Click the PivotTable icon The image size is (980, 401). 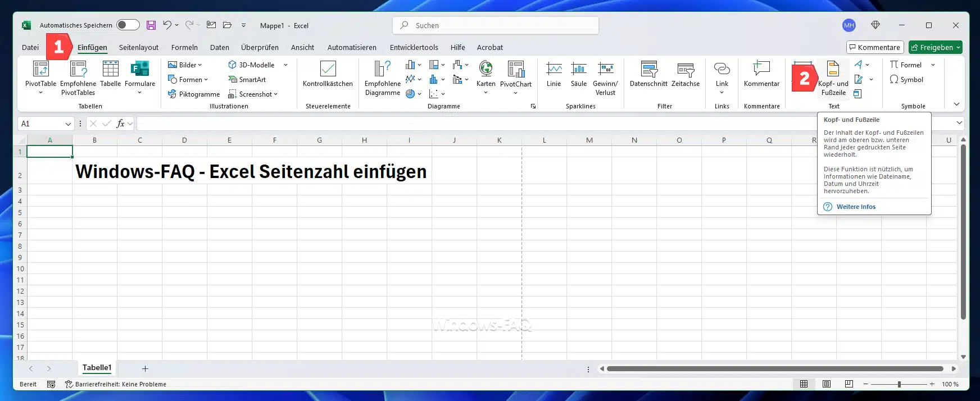[x=40, y=70]
